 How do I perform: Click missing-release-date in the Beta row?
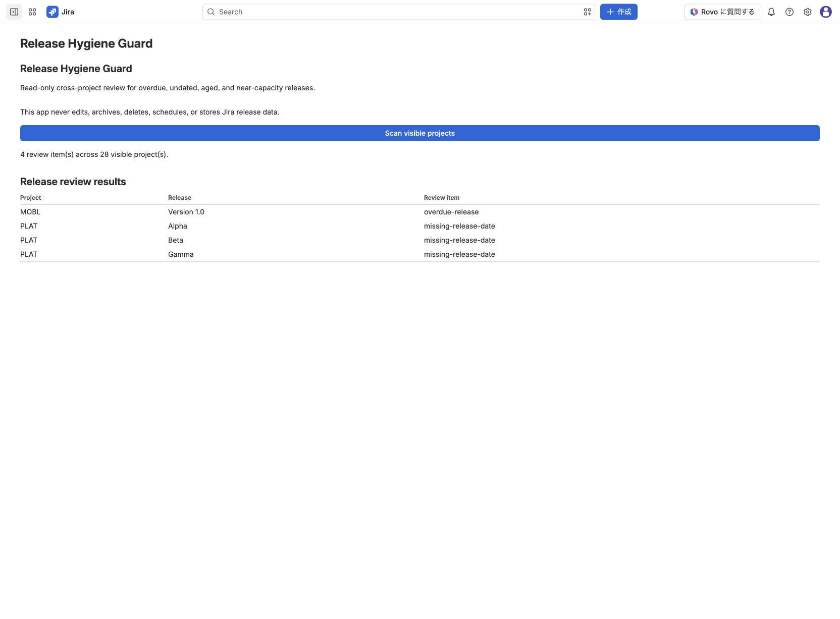tap(459, 240)
